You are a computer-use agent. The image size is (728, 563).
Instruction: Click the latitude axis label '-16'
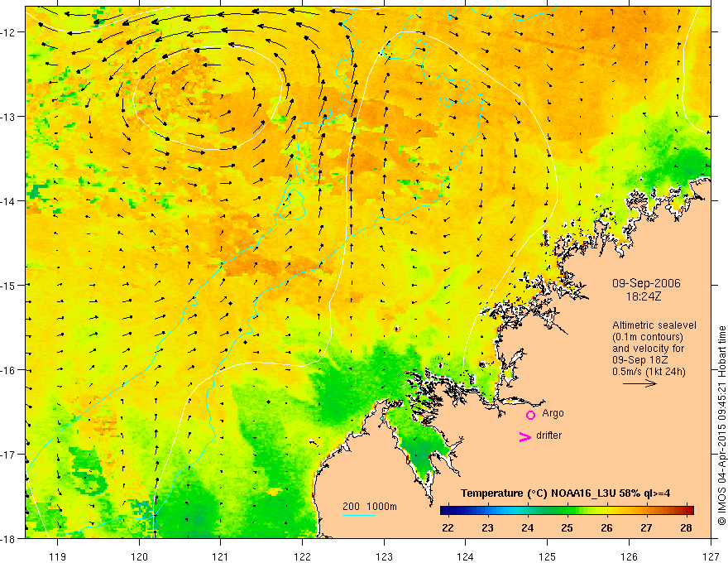tap(9, 370)
